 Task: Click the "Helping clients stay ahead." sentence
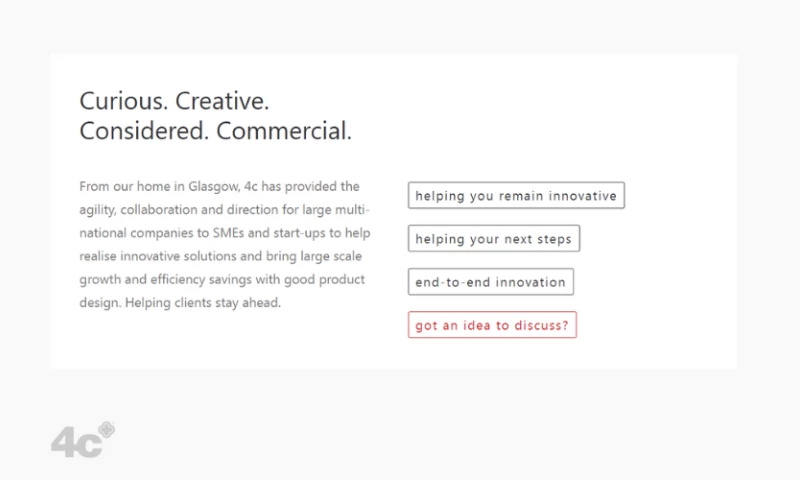pyautogui.click(x=203, y=302)
